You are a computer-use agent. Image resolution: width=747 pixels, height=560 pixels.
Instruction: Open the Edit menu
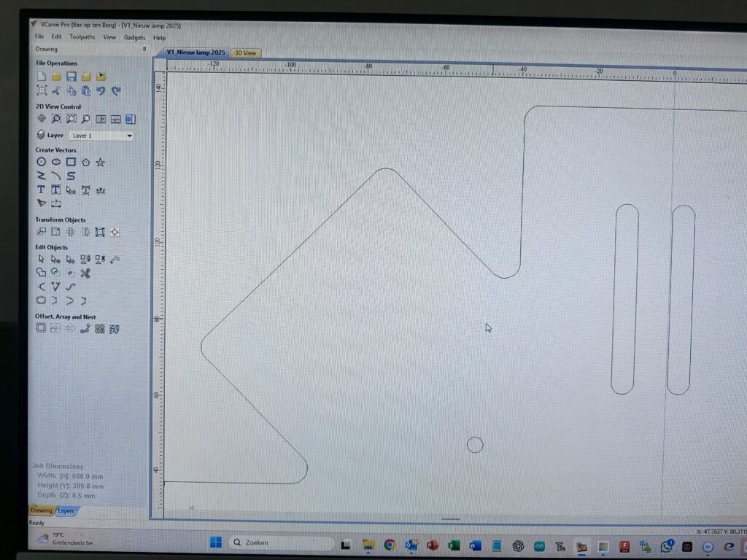pos(56,36)
